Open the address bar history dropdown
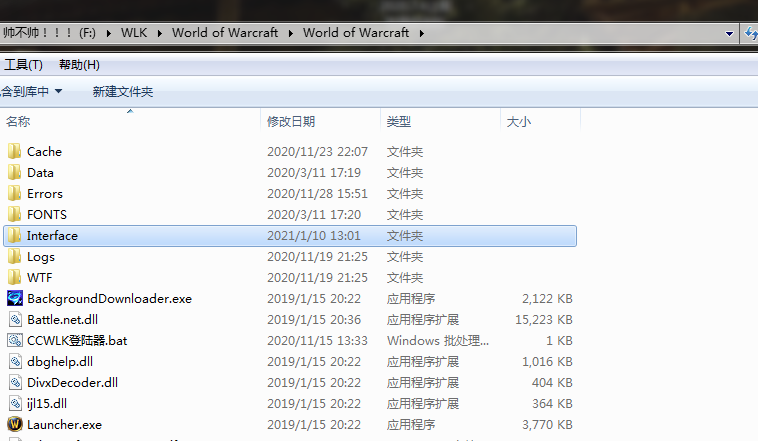Viewport: 758px width, 441px height. tap(729, 33)
